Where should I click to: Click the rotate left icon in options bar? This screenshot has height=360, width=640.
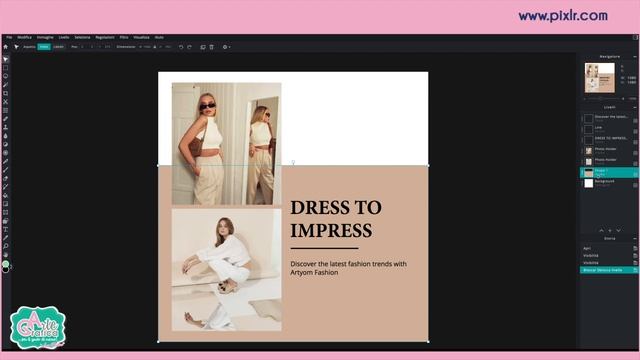[x=181, y=47]
